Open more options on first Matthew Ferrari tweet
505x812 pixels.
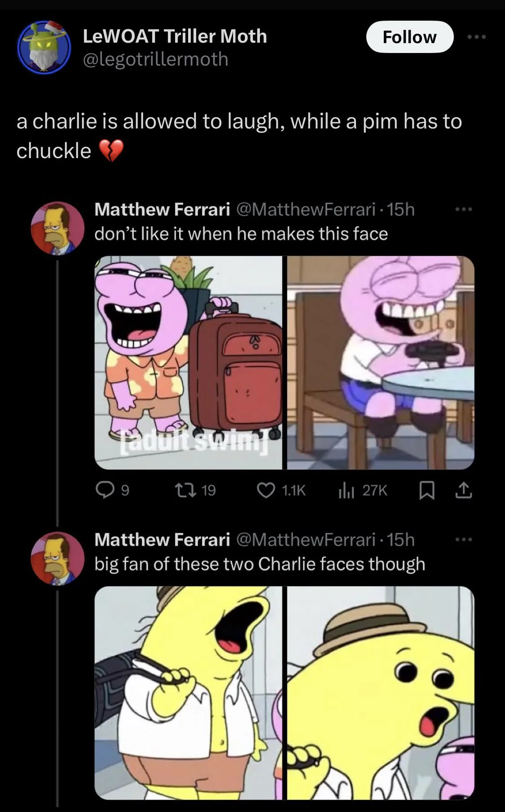pyautogui.click(x=463, y=209)
